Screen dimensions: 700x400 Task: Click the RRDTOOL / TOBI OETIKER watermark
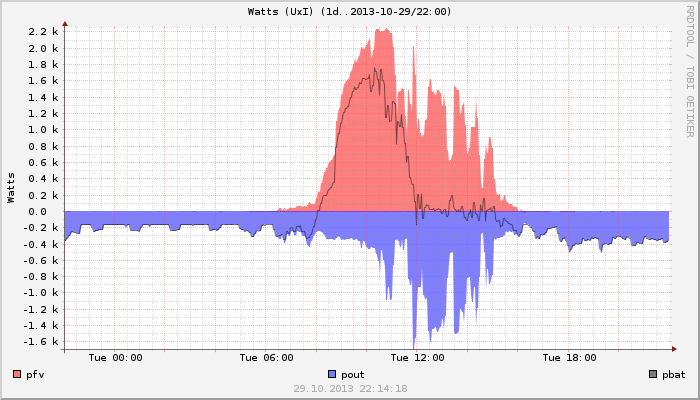coord(690,71)
